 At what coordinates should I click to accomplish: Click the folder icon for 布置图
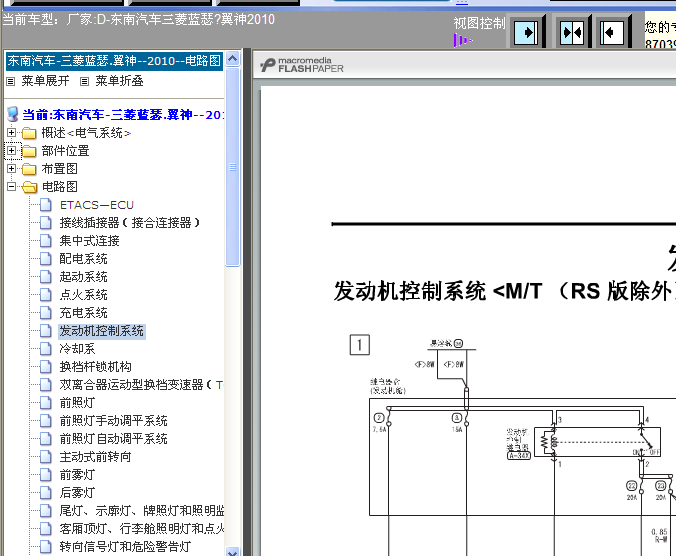point(29,169)
